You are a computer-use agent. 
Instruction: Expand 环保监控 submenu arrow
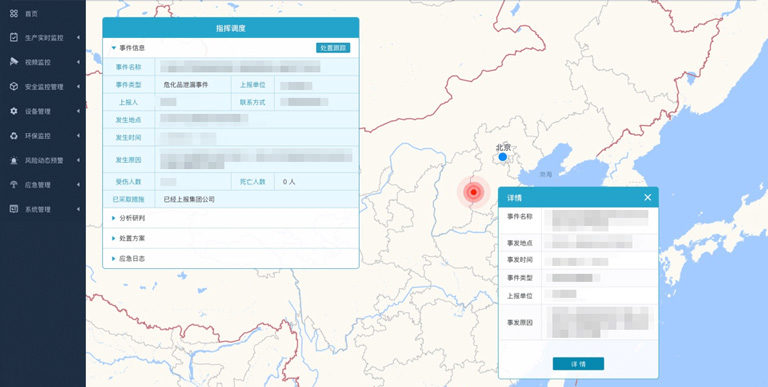pos(78,136)
